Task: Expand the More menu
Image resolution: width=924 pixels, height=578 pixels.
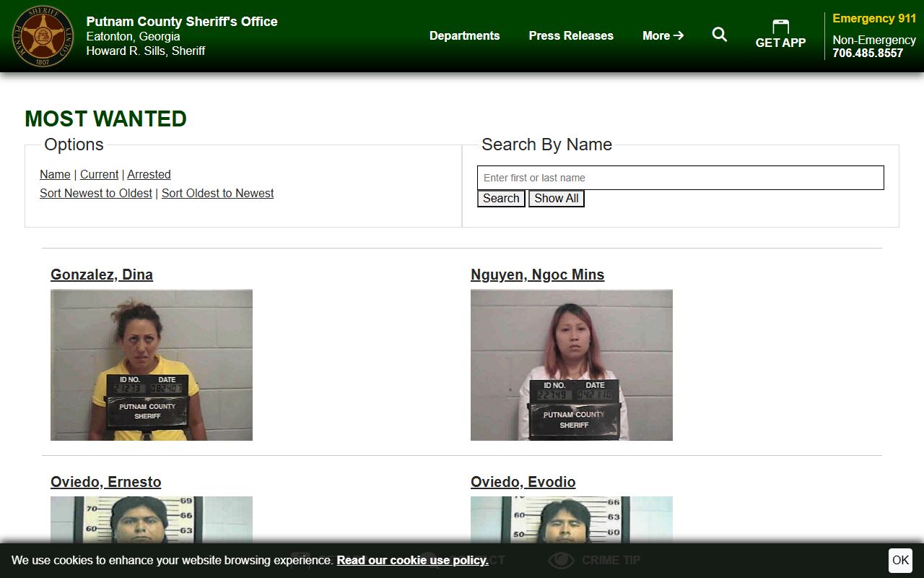Action: click(663, 35)
